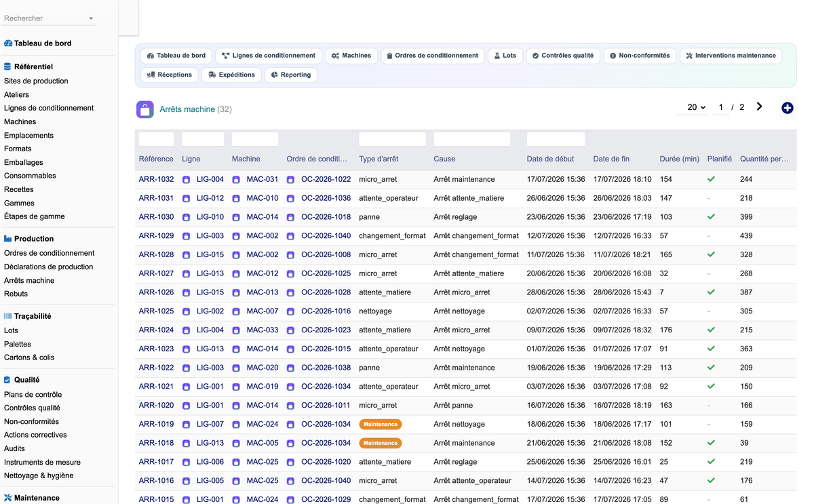Open the page size dropdown showing 20
The image size is (814, 504).
(x=692, y=107)
